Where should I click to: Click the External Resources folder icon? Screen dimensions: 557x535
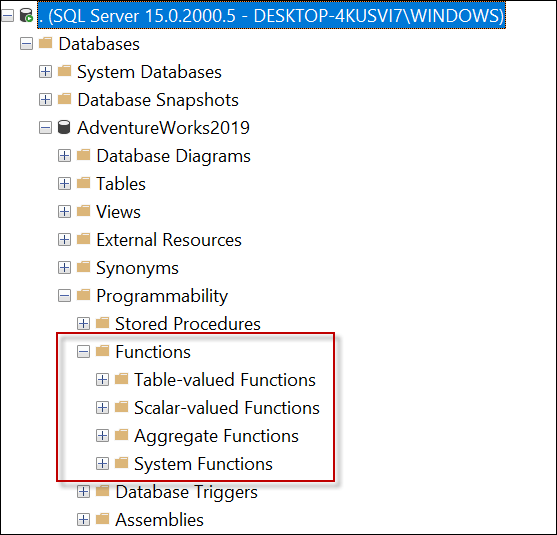coord(83,239)
